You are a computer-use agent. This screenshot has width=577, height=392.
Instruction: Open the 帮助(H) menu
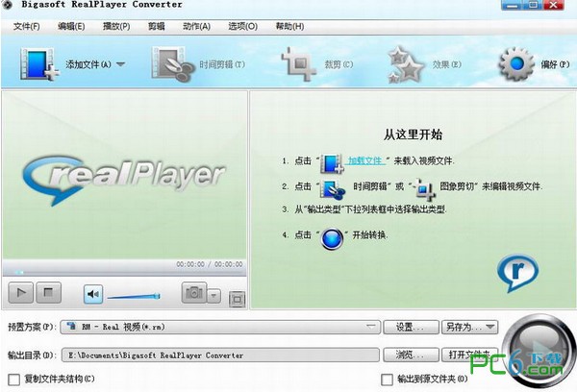coord(290,27)
